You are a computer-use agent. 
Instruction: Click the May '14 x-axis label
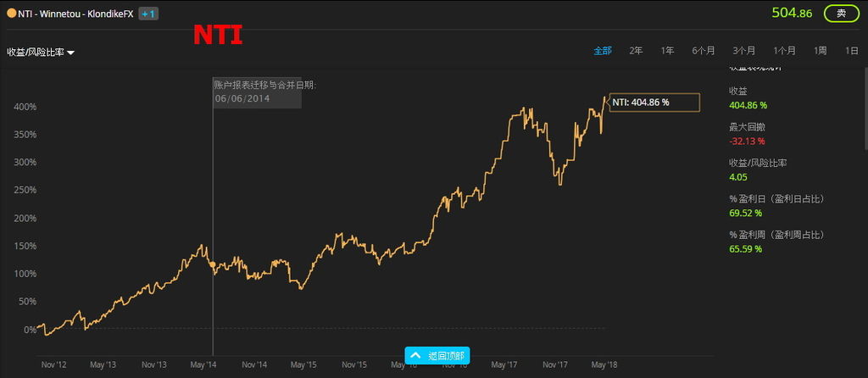(x=203, y=364)
